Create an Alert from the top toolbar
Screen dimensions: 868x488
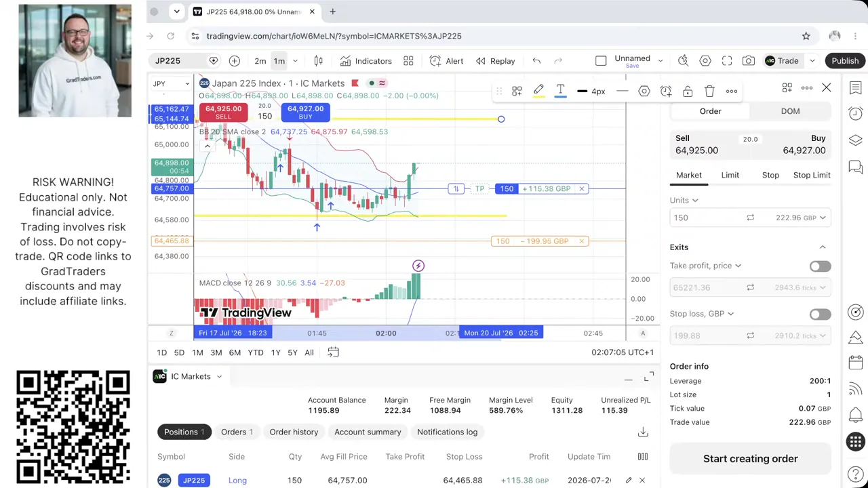(x=446, y=61)
